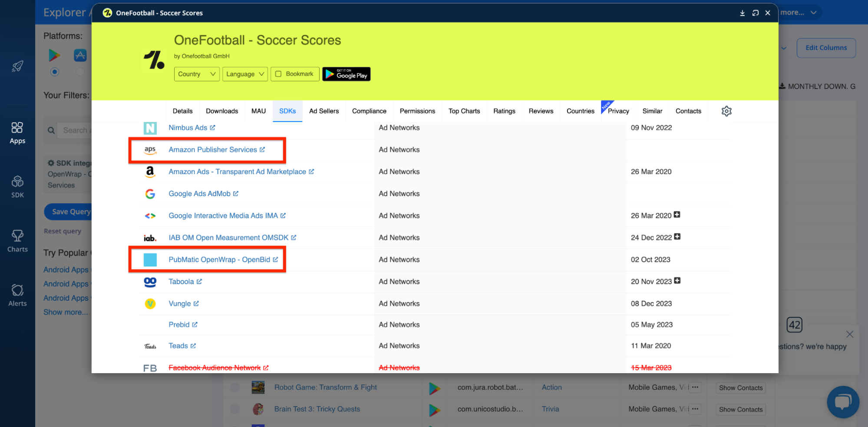Screen dimensions: 868x427
Task: Switch to the Contacts tab
Action: pyautogui.click(x=688, y=111)
